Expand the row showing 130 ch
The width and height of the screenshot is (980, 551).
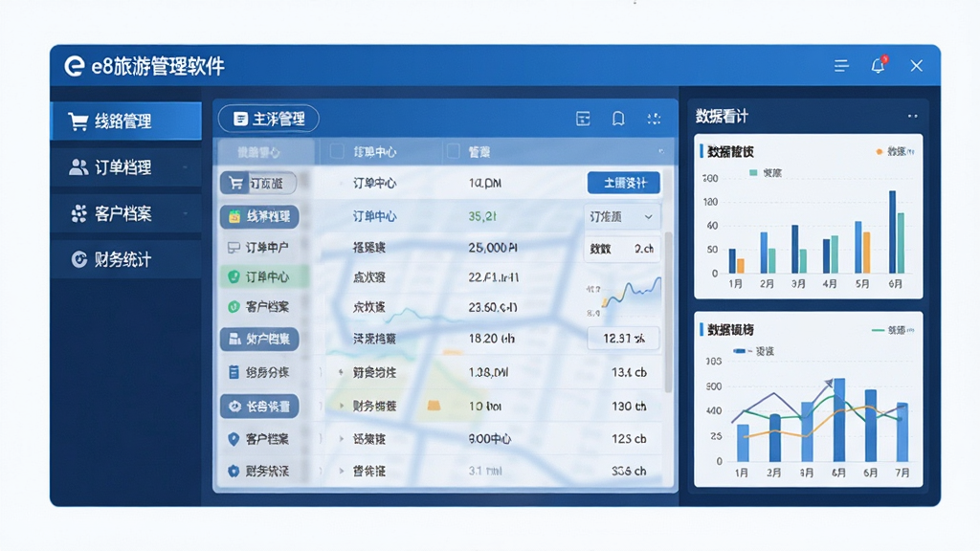342,406
